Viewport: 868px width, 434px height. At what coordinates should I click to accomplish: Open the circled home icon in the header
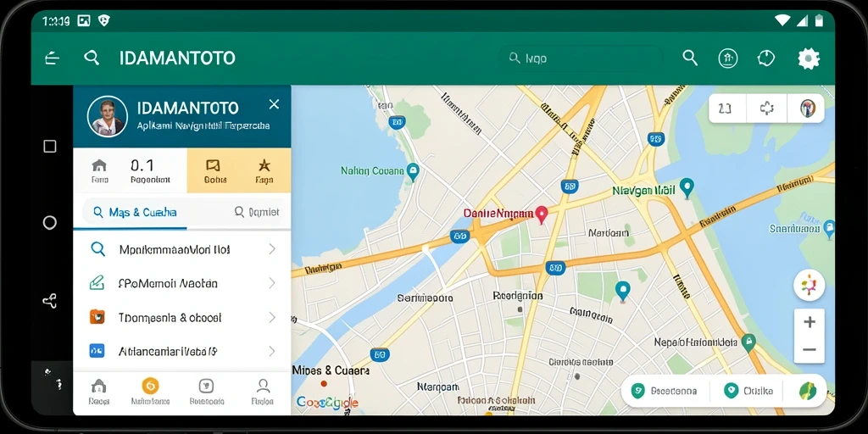point(728,58)
